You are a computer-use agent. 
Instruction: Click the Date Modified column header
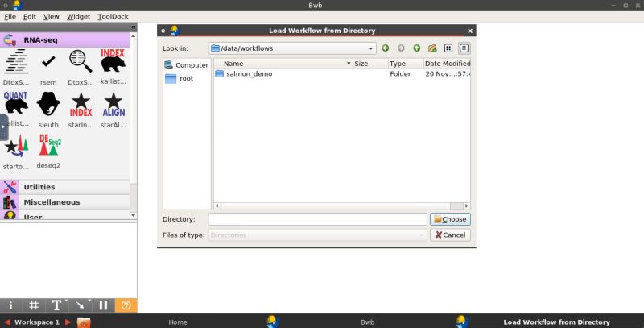447,64
